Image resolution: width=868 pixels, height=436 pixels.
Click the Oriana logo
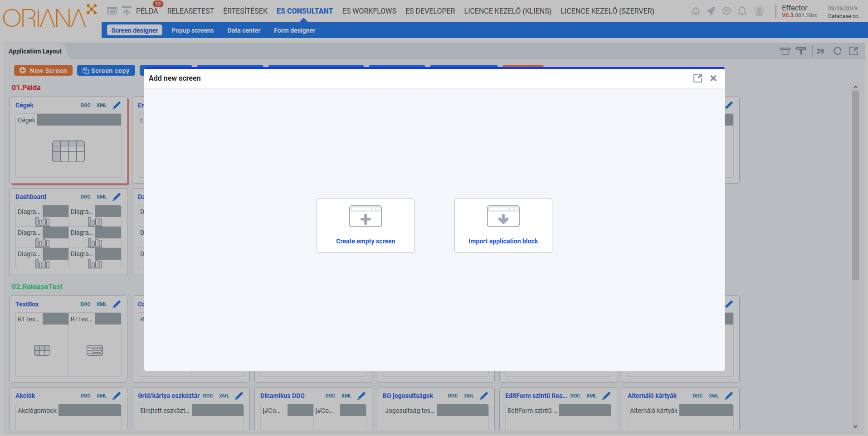coord(50,16)
